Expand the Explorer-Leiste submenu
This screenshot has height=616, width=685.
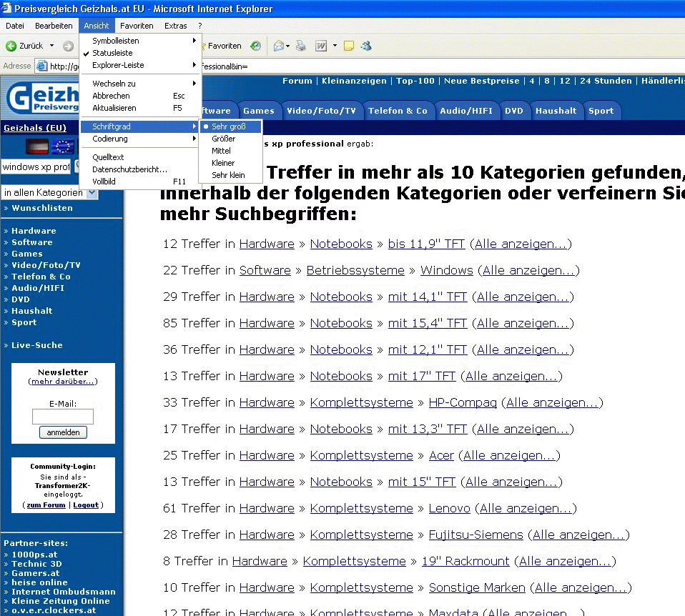point(141,65)
